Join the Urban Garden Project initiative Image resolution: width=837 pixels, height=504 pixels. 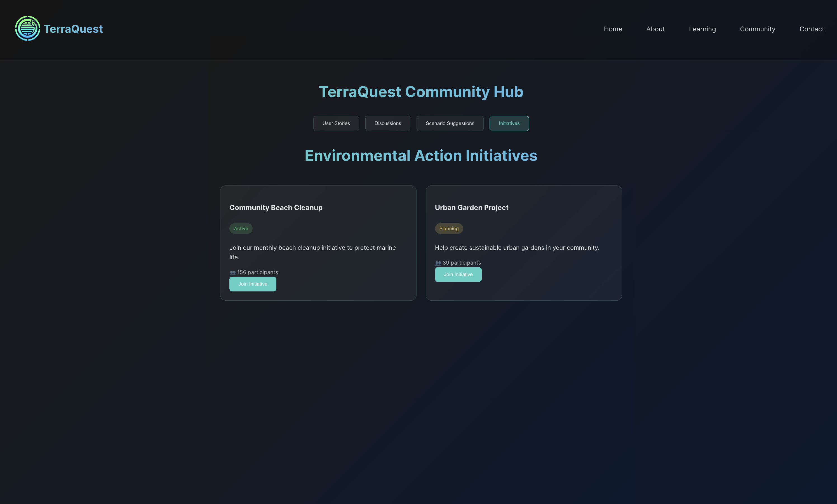click(458, 274)
